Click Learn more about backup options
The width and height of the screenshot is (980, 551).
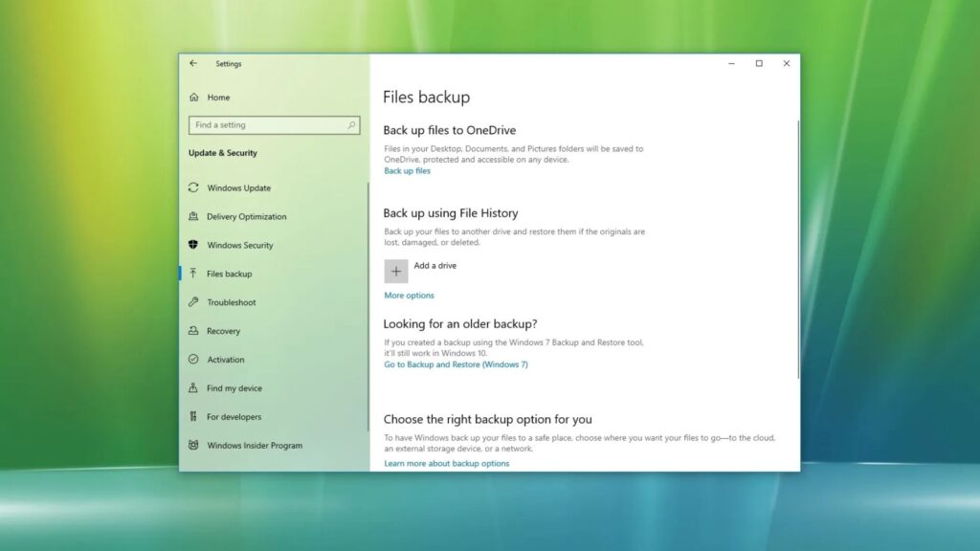tap(446, 464)
